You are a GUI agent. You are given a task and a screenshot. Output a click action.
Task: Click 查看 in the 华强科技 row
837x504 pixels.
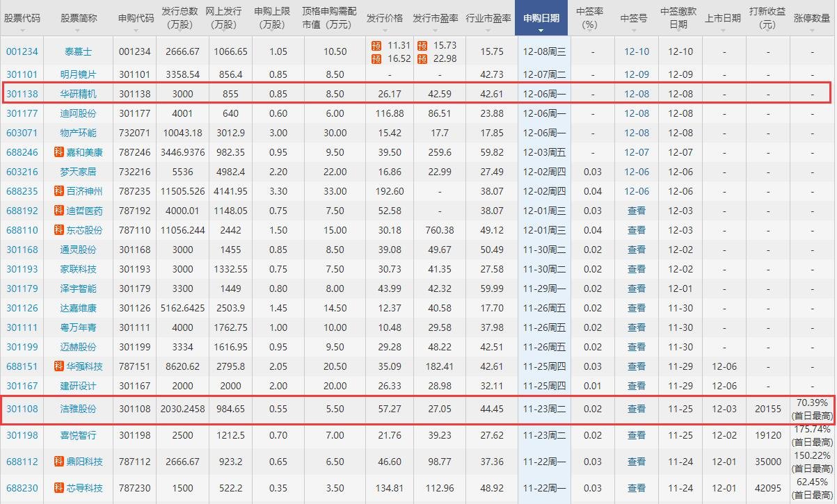637,366
